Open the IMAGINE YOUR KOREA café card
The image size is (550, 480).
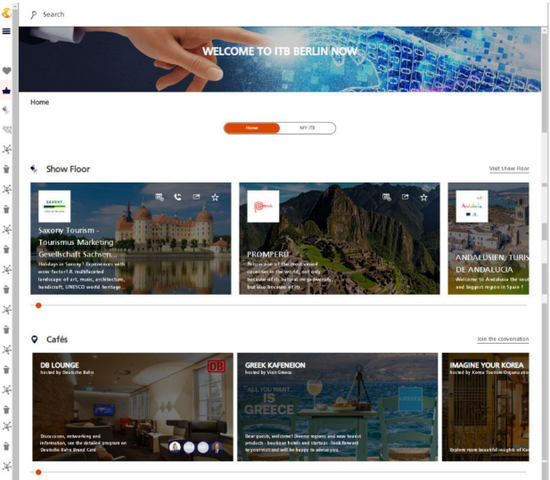pos(485,407)
